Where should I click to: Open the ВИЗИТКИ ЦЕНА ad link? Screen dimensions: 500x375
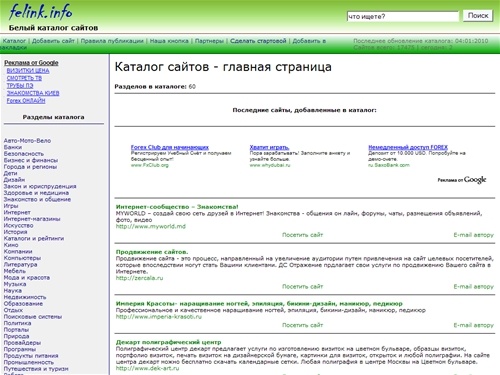(x=28, y=71)
